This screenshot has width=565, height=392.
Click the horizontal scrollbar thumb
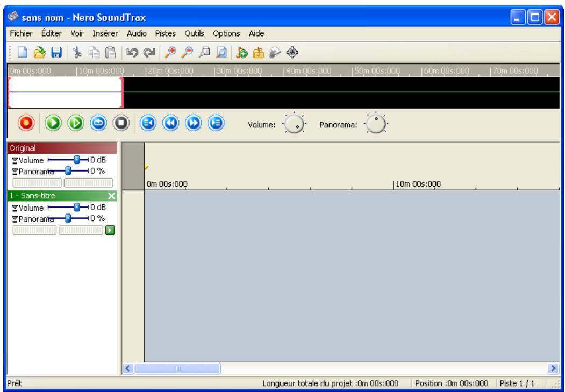click(x=177, y=368)
